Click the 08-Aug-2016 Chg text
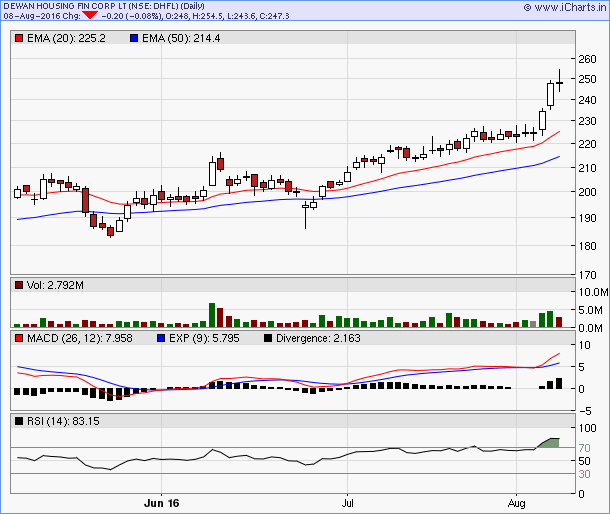This screenshot has height=514, width=610. [x=42, y=16]
